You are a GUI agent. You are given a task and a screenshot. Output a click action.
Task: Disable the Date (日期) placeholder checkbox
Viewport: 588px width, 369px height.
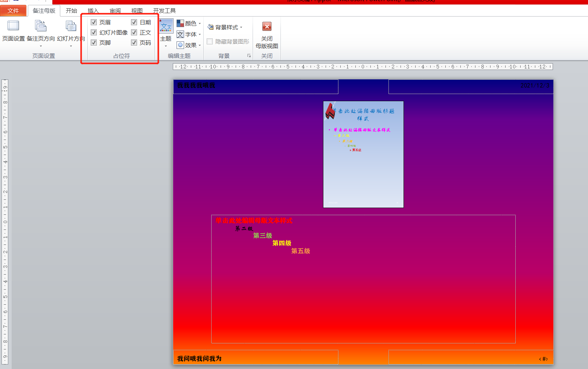pyautogui.click(x=134, y=22)
